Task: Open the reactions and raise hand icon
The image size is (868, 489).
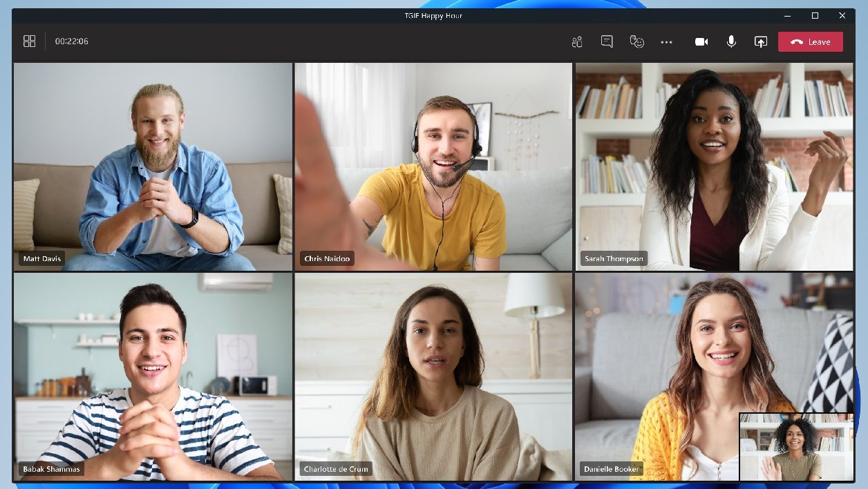Action: (x=636, y=41)
